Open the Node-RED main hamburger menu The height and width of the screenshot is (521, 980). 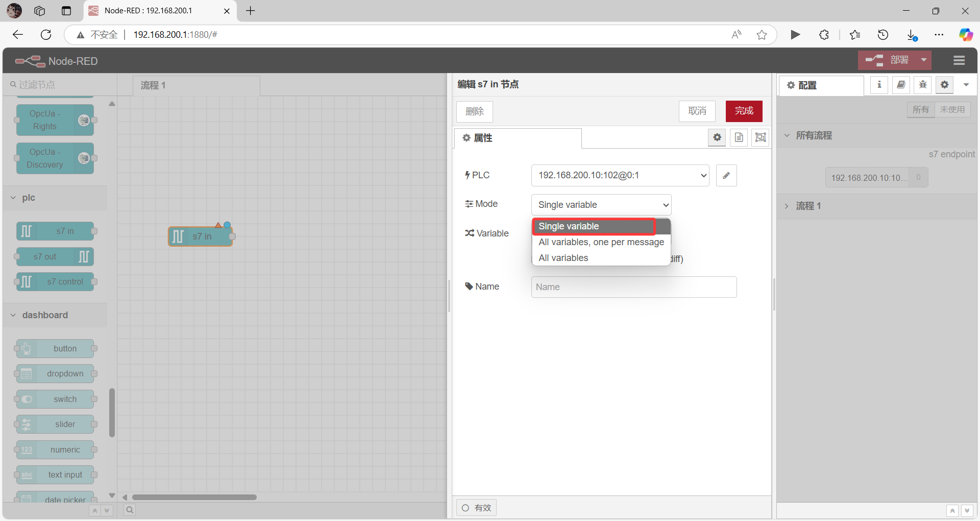pos(959,61)
